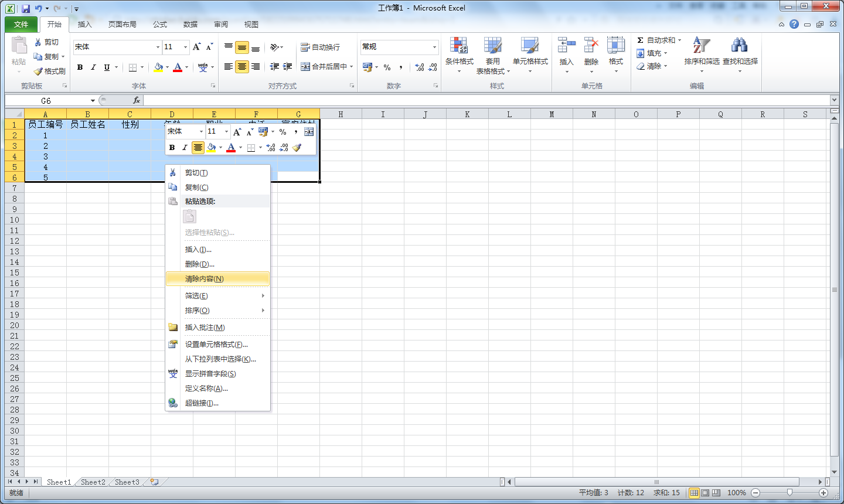Select Clear Contents (清除内容) from context menu
The image size is (844, 504).
[205, 279]
